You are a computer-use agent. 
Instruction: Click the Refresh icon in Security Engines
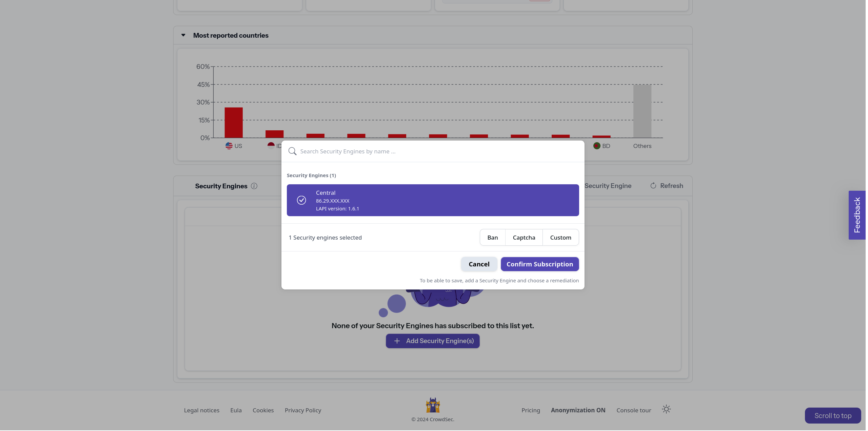652,186
